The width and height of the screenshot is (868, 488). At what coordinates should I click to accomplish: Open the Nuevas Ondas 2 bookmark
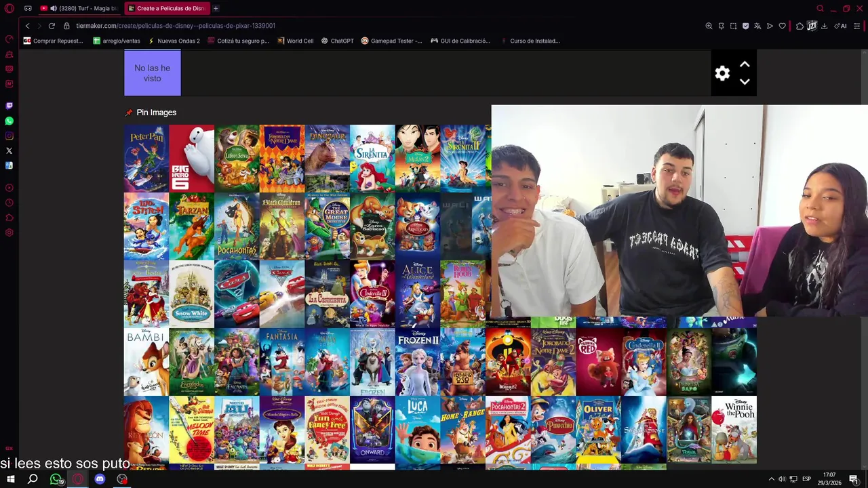coord(174,41)
